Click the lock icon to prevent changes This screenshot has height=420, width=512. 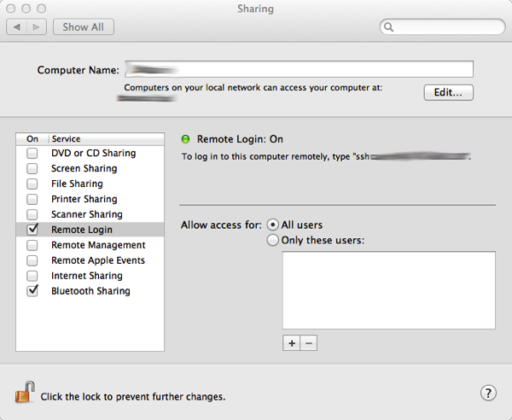pyautogui.click(x=25, y=392)
